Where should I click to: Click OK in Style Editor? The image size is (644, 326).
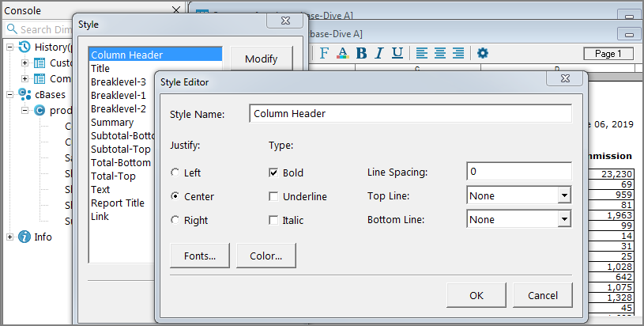click(x=476, y=295)
